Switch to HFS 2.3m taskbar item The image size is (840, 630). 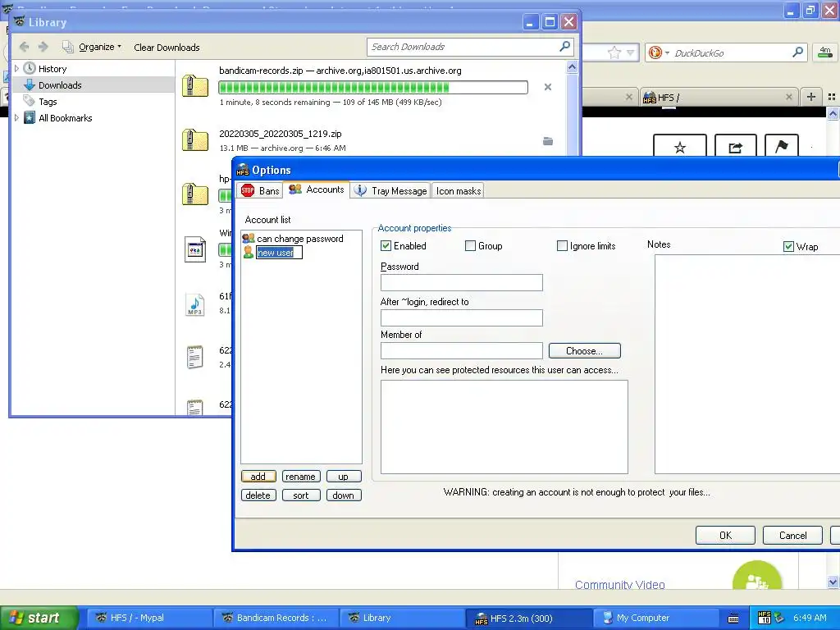coord(528,619)
